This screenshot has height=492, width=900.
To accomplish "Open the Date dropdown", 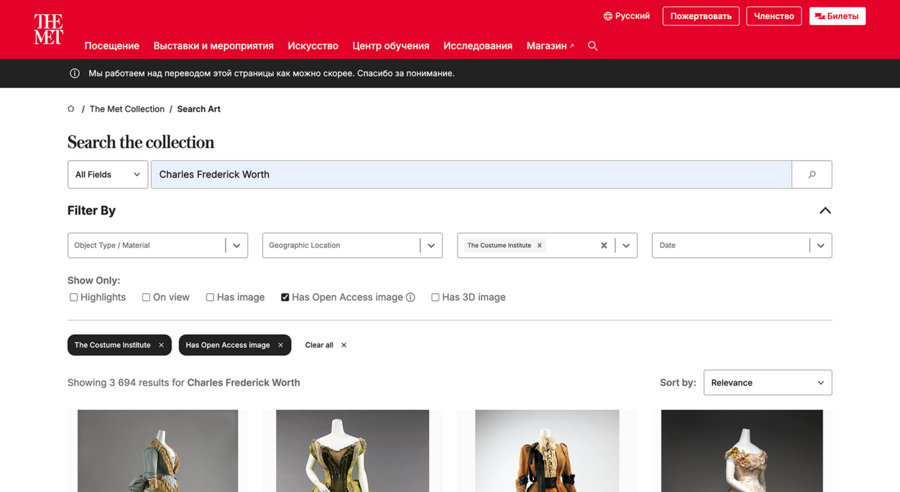I will click(742, 245).
